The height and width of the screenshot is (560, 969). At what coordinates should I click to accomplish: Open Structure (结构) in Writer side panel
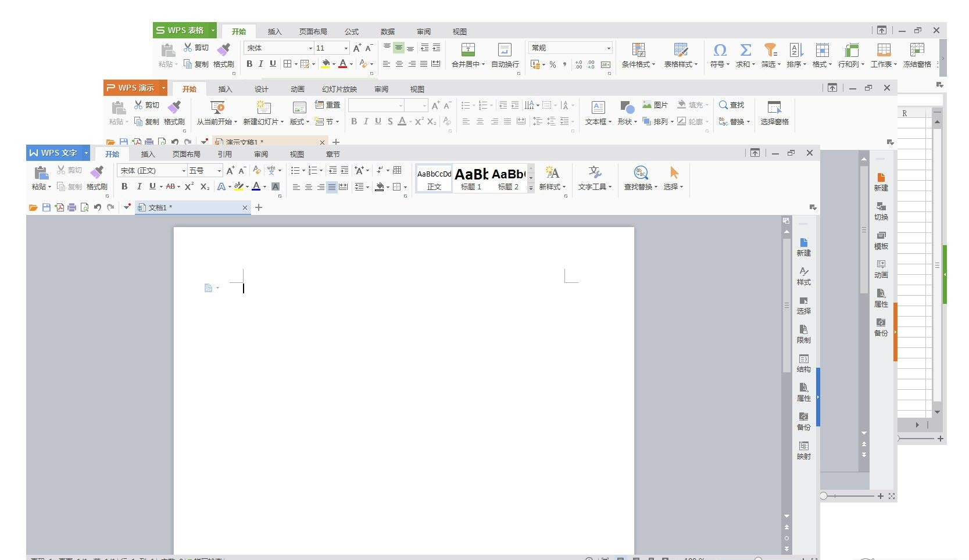(x=803, y=364)
